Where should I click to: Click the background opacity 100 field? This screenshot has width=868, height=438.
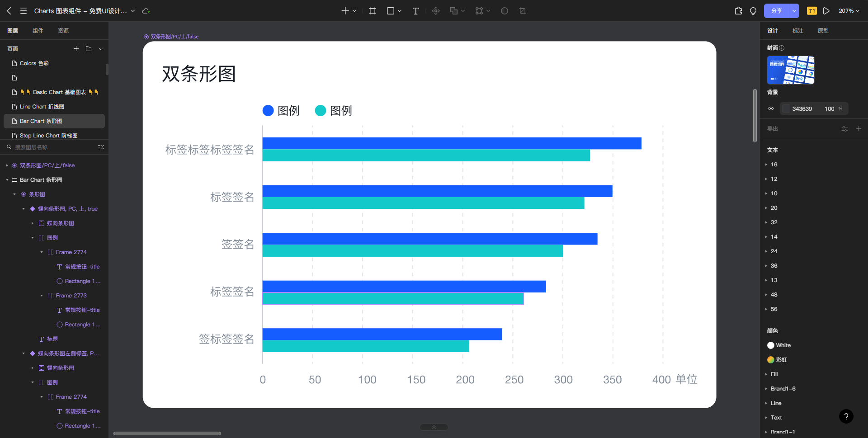(830, 109)
